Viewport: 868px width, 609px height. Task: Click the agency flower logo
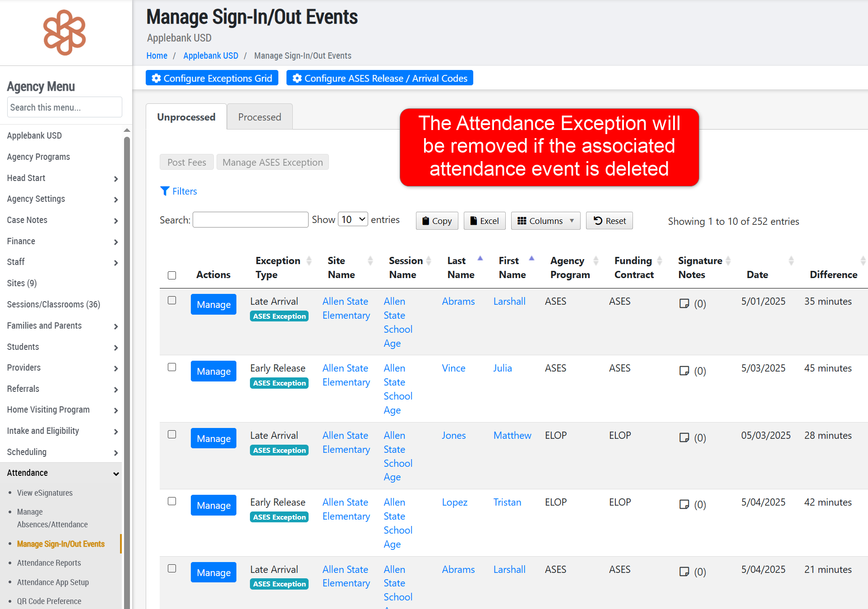coord(65,33)
